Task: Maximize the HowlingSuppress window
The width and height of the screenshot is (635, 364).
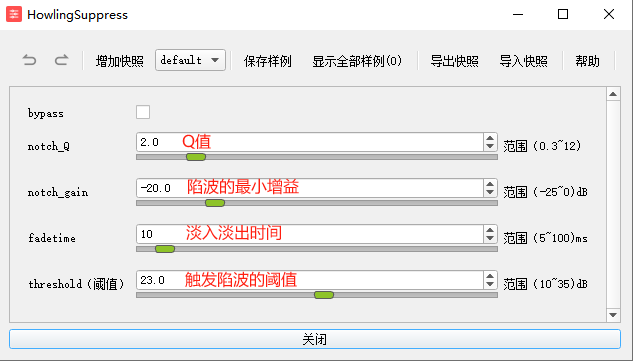Action: click(563, 15)
